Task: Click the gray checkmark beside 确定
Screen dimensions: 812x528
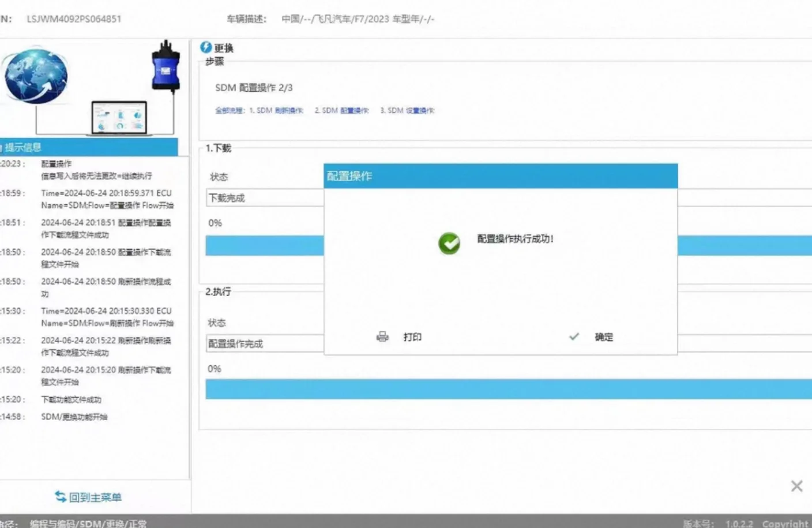Action: pyautogui.click(x=574, y=336)
